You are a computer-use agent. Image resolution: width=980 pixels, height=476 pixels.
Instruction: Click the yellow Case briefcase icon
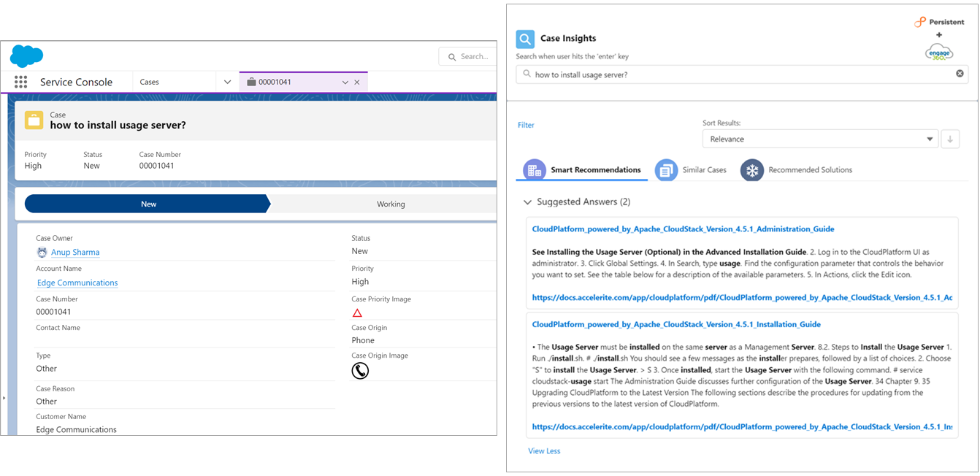tap(34, 120)
